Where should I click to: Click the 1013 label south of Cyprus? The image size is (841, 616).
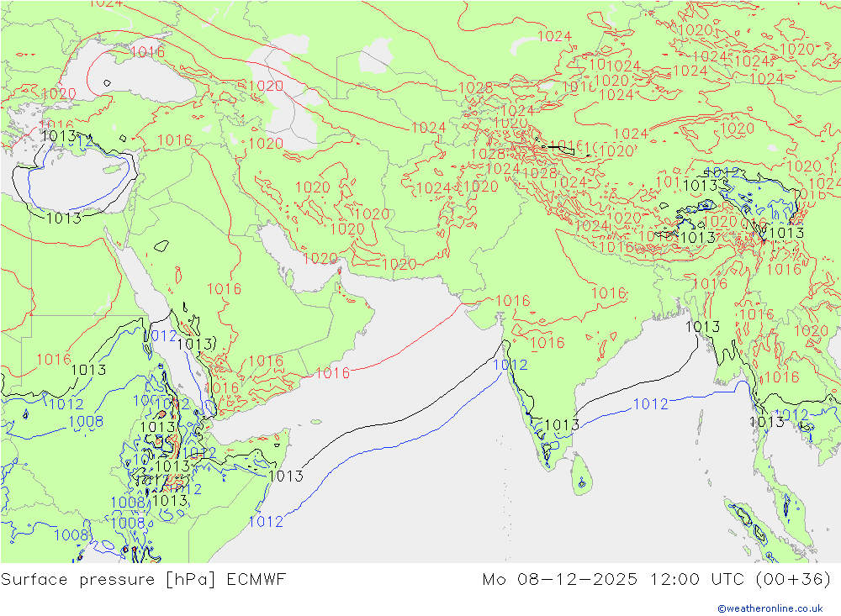pos(63,218)
